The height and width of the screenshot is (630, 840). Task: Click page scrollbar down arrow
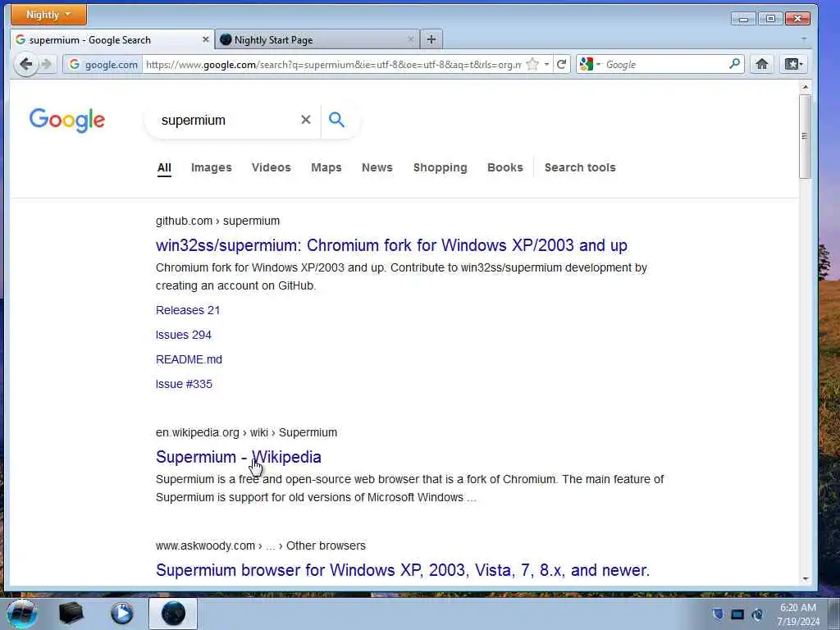point(805,579)
